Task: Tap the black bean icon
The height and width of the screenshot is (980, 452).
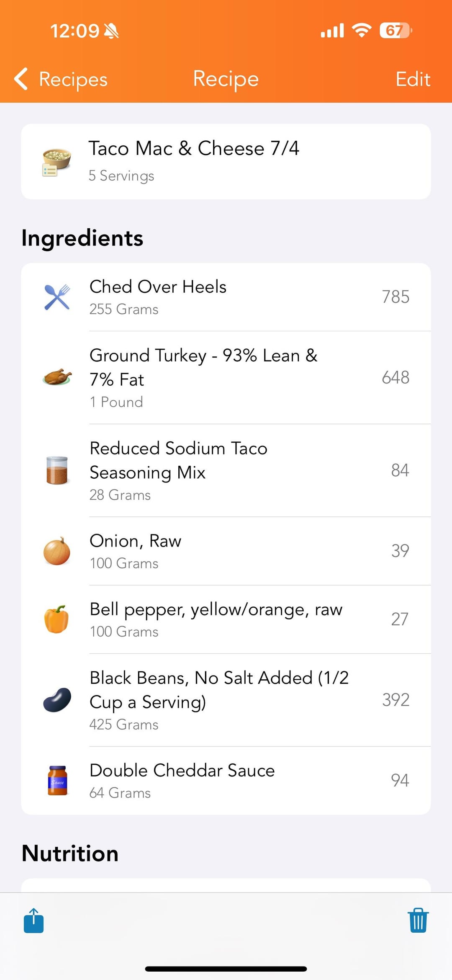Action: [x=57, y=699]
